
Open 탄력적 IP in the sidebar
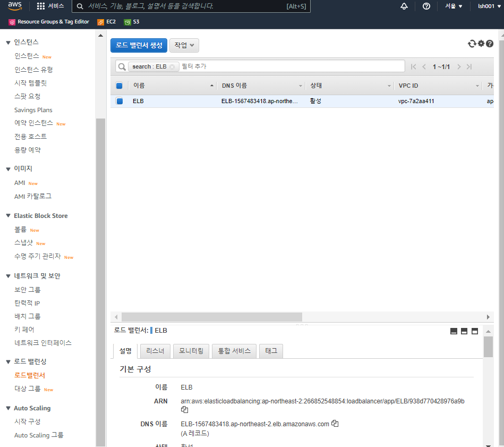tap(27, 303)
